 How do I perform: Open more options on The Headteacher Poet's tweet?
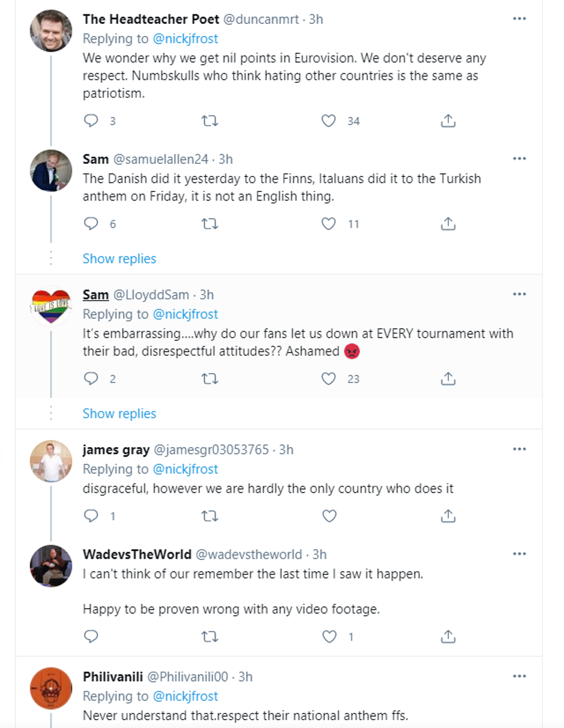(x=519, y=19)
